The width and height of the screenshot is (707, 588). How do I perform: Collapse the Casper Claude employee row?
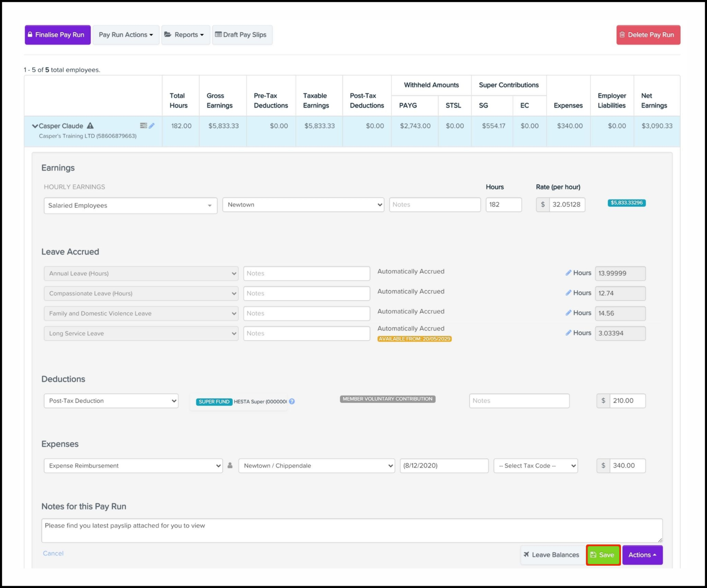(35, 126)
